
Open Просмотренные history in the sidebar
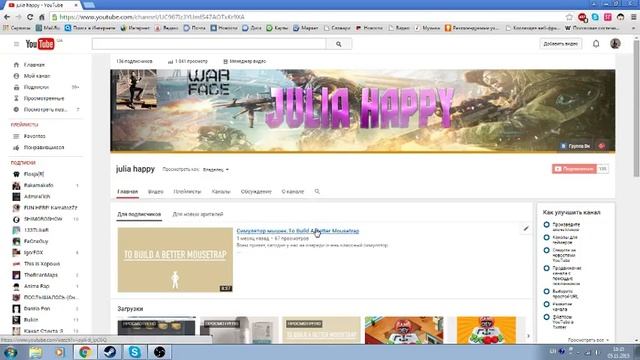click(44, 98)
